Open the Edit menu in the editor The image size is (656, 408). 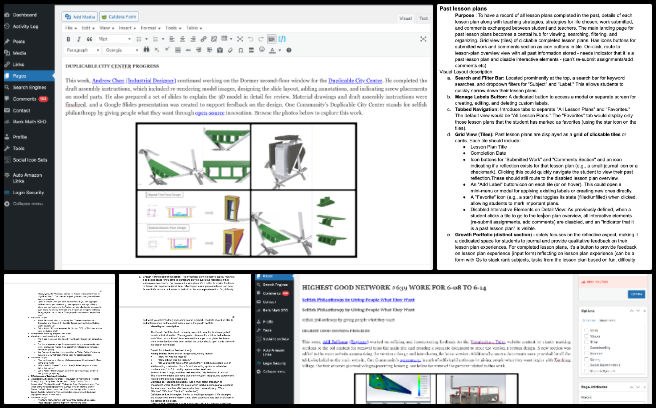pyautogui.click(x=87, y=28)
